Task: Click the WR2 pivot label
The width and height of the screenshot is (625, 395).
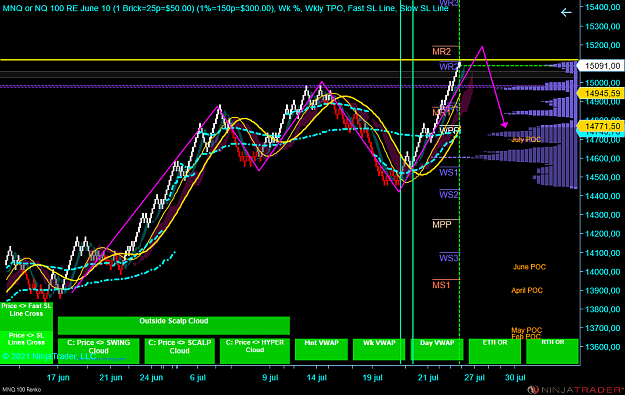Action: (x=448, y=67)
